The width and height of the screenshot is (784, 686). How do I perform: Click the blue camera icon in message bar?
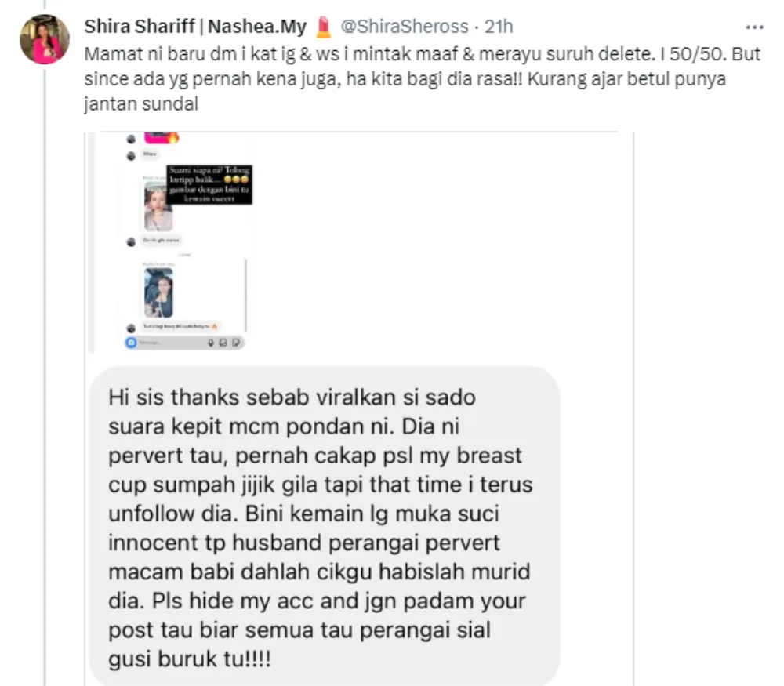(131, 343)
